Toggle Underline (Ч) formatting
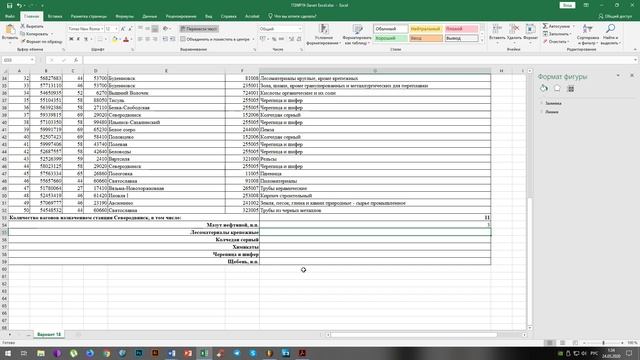Image resolution: width=640 pixels, height=360 pixels. (x=86, y=40)
